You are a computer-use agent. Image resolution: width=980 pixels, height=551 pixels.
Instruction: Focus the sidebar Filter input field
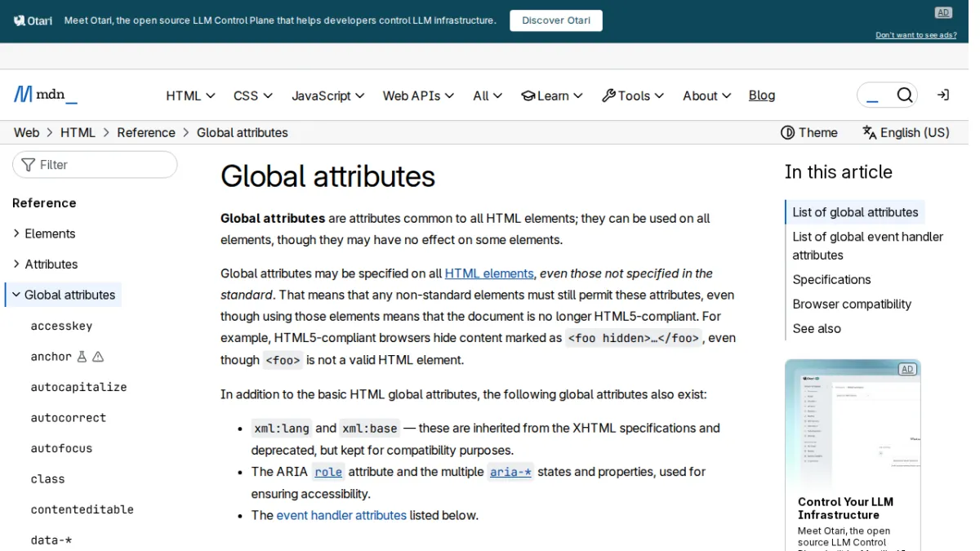pyautogui.click(x=95, y=165)
